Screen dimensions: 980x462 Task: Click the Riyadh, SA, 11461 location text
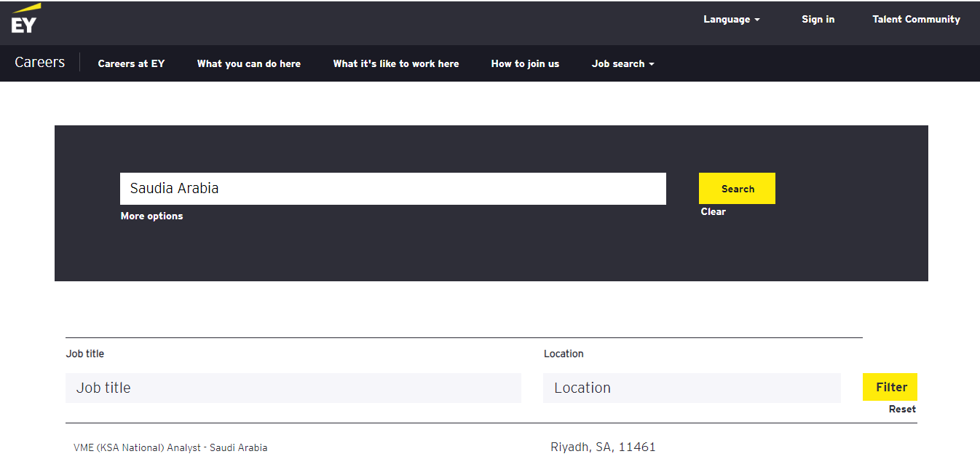[x=603, y=447]
